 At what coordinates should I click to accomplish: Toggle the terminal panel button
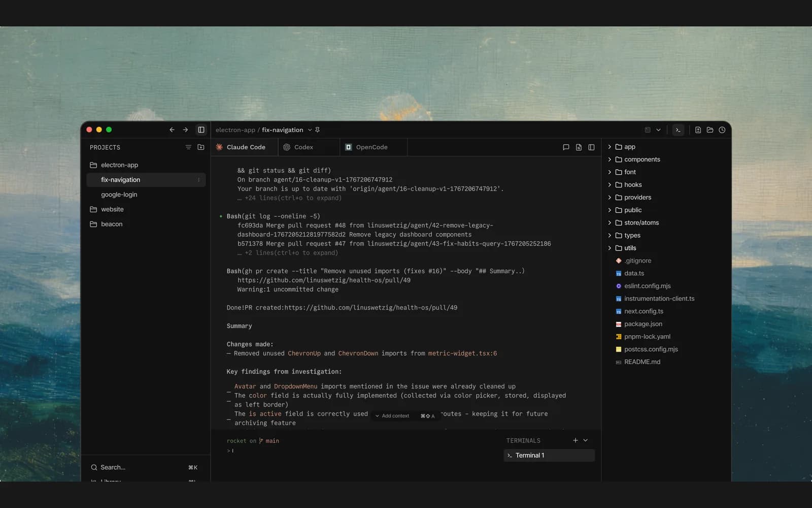coord(678,130)
